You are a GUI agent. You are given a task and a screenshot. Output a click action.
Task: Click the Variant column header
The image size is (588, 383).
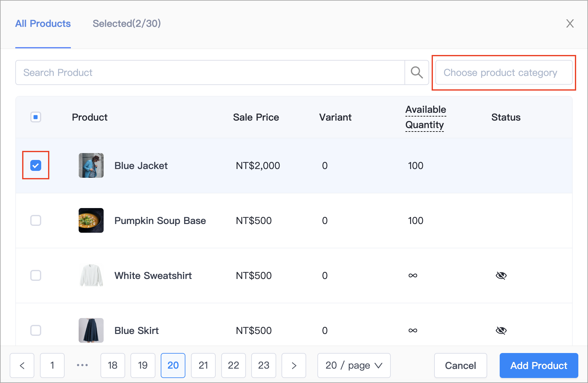[x=335, y=117]
